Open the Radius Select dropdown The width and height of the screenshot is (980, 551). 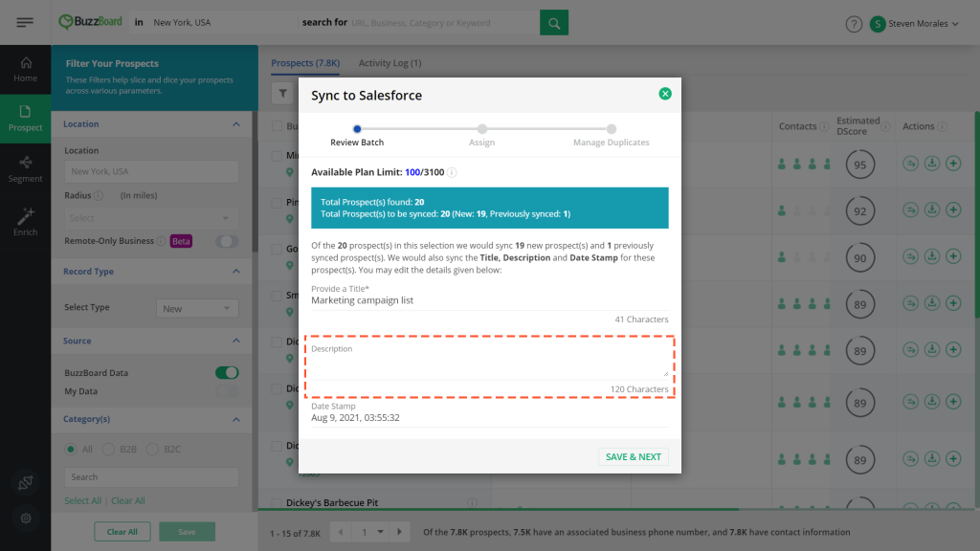(151, 218)
